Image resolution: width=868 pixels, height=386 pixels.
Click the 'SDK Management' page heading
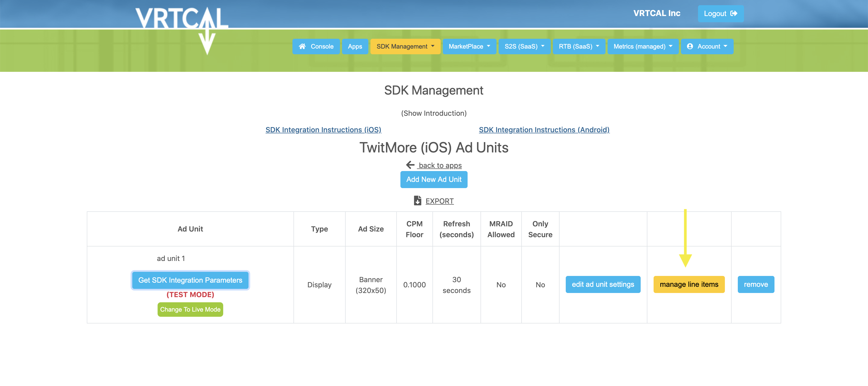[x=434, y=90]
